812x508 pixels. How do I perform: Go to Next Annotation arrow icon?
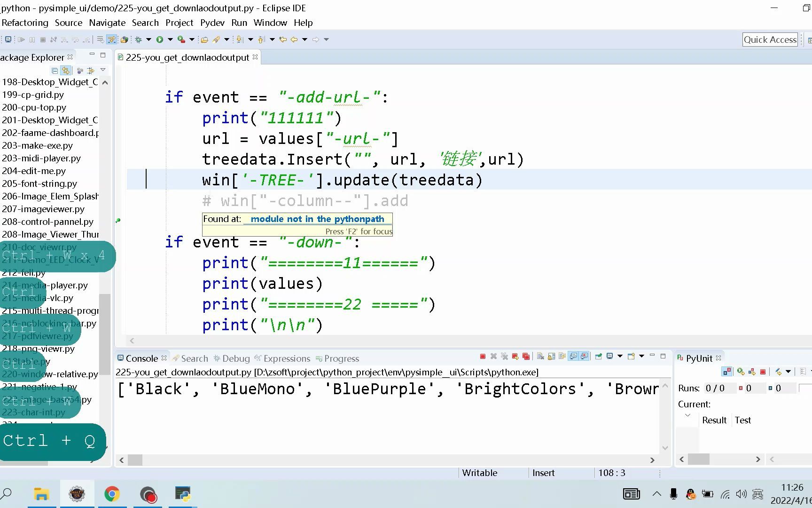(x=240, y=40)
